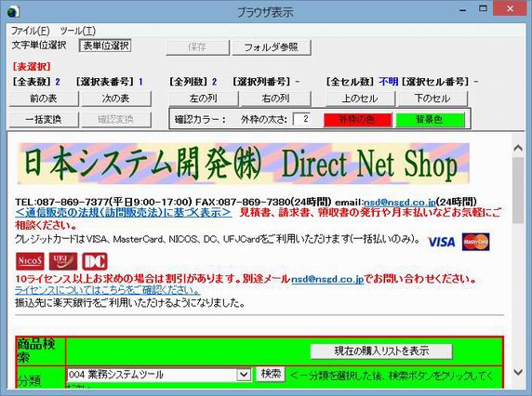Viewport: 532px width, 396px height.
Task: Open the ファイル(F) menu
Action: 30,31
